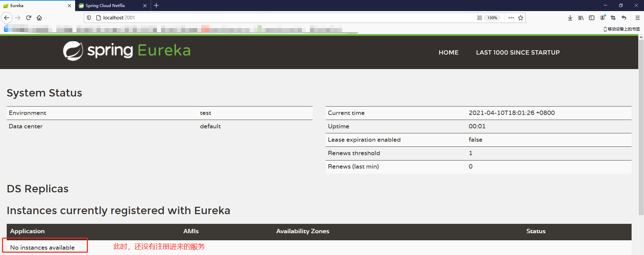Click the Uptime value 00:01
This screenshot has width=644, height=255.
[477, 126]
